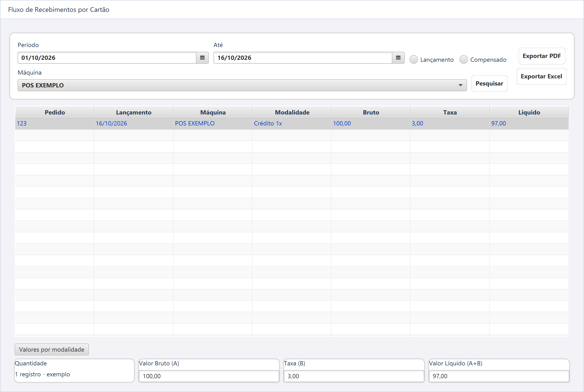Click the Bruto cell 100,00 in row
584x392 pixels.
[371, 124]
